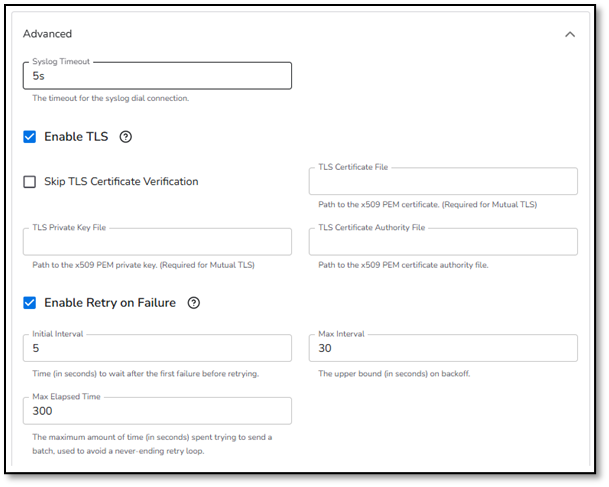
Task: Click the Enable TLS label text
Action: click(x=76, y=137)
